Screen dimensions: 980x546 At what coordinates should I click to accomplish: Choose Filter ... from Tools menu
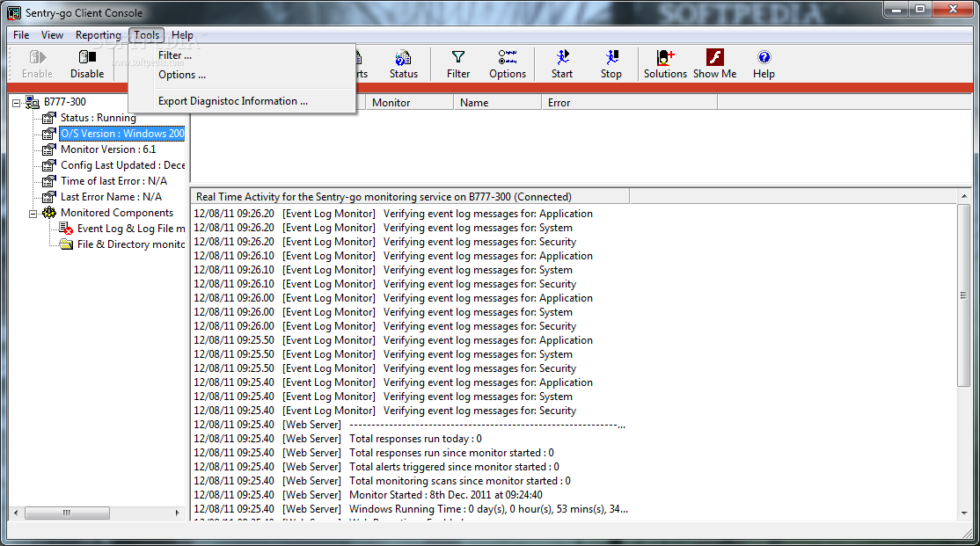point(242,55)
